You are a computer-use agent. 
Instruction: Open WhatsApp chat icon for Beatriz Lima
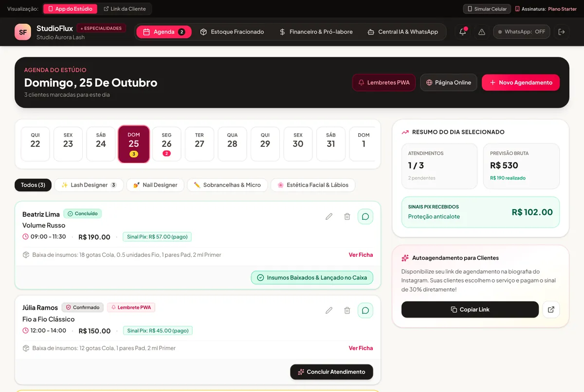coord(365,216)
